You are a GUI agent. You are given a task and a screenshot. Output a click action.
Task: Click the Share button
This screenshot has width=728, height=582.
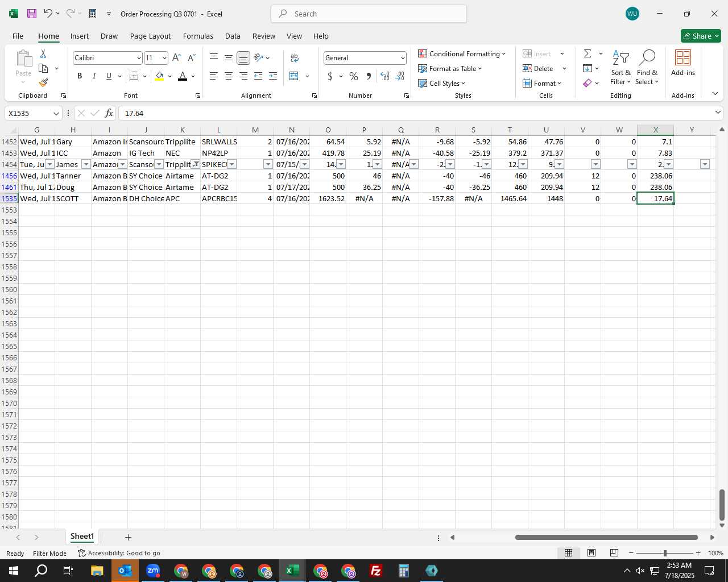coord(701,36)
